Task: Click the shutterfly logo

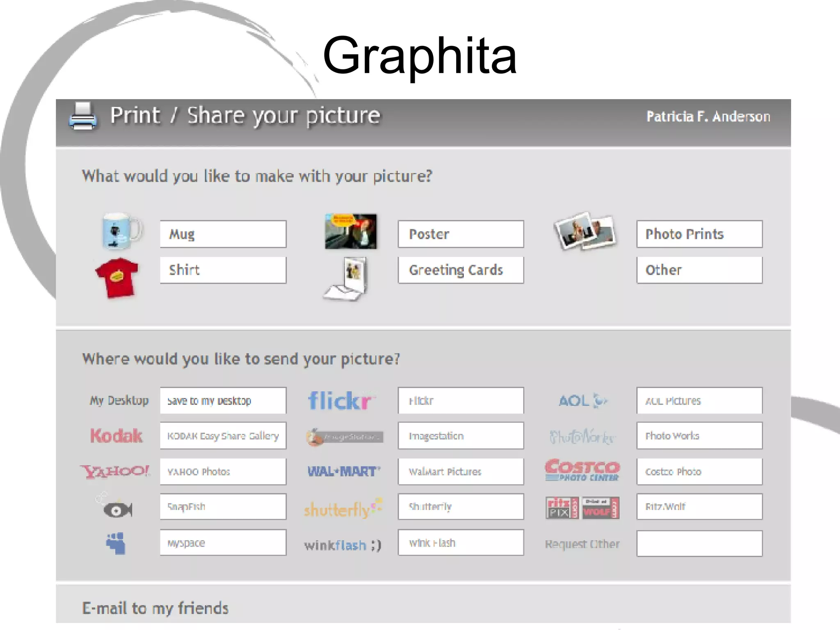Action: tap(343, 509)
